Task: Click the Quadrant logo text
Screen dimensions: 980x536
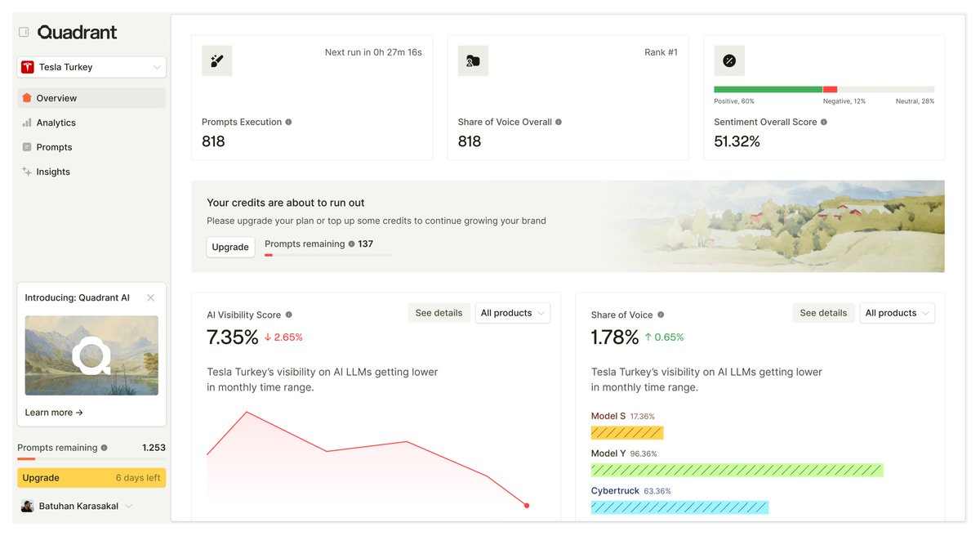Action: click(77, 32)
